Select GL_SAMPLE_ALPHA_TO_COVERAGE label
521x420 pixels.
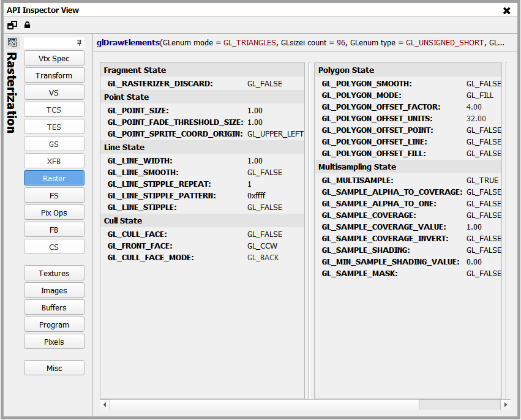point(392,192)
